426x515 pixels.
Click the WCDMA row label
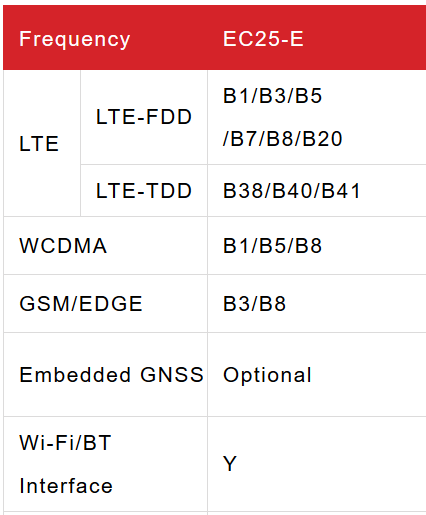pos(63,246)
